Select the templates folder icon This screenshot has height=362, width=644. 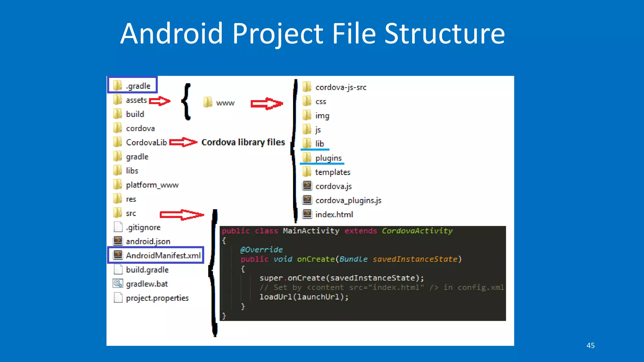tap(307, 172)
